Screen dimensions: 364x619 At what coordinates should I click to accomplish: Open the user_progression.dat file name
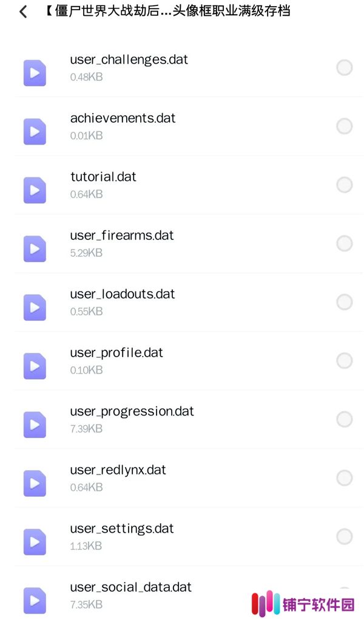[x=132, y=412]
